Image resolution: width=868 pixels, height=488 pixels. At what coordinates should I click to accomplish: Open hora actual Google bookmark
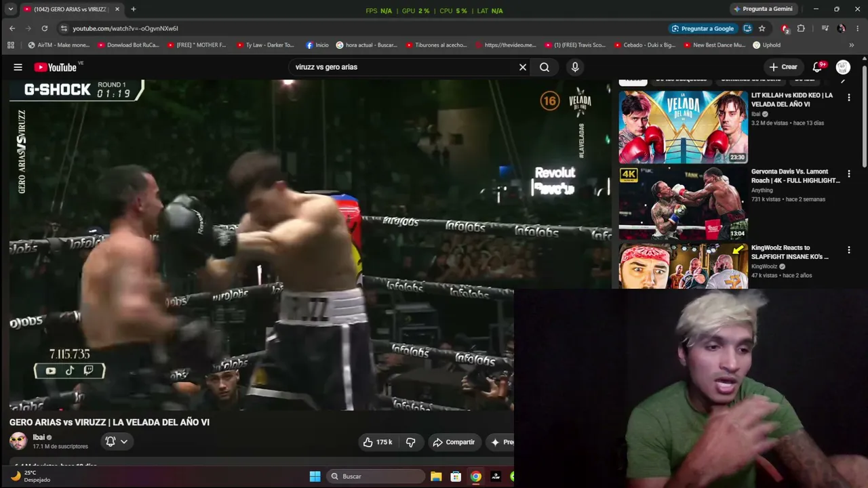[367, 45]
